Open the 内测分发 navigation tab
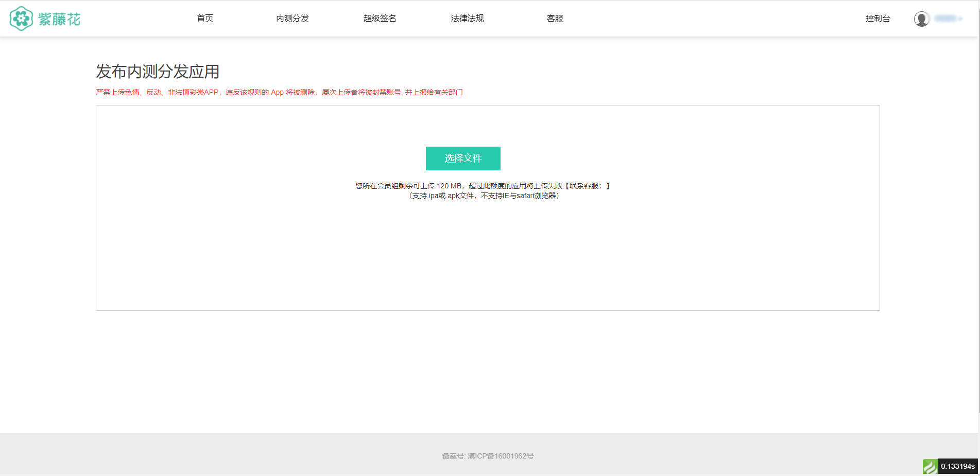This screenshot has height=476, width=980. 292,18
